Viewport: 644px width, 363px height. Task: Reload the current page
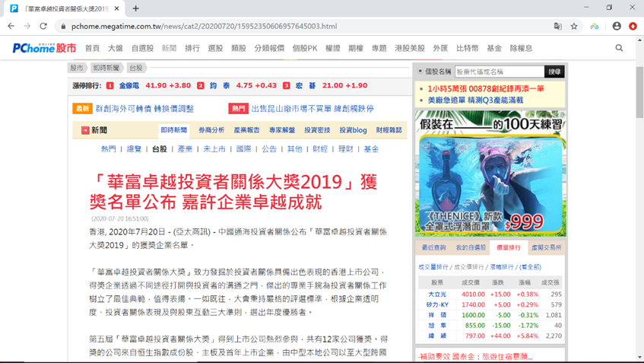coord(43,26)
